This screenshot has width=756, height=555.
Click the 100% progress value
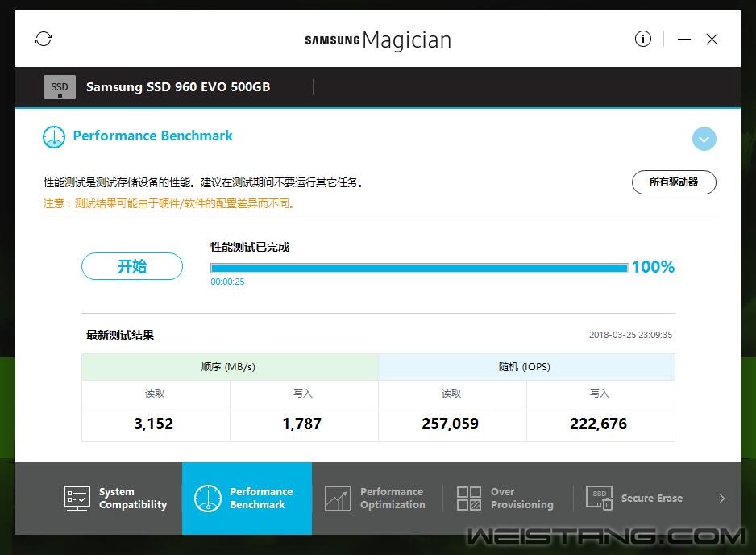653,267
